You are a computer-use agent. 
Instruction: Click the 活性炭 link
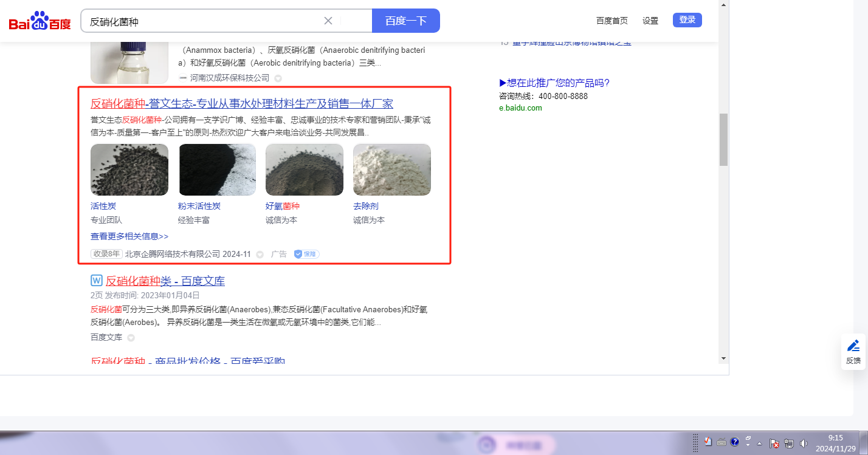[x=103, y=206]
